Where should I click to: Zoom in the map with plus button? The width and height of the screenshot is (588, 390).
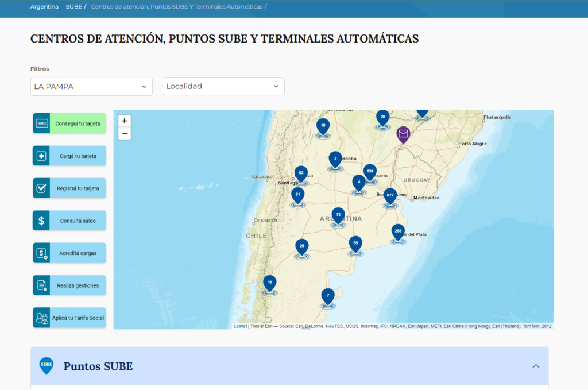coord(125,121)
